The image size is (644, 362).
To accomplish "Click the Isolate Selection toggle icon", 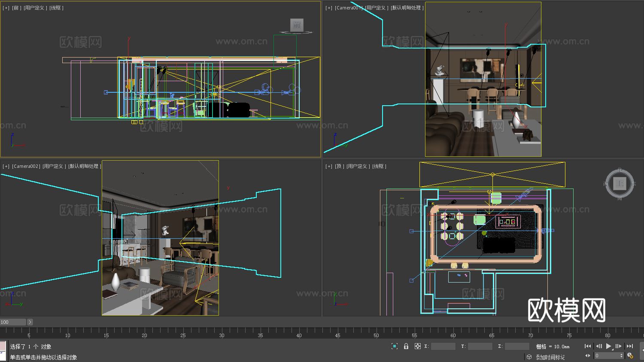I will point(395,346).
